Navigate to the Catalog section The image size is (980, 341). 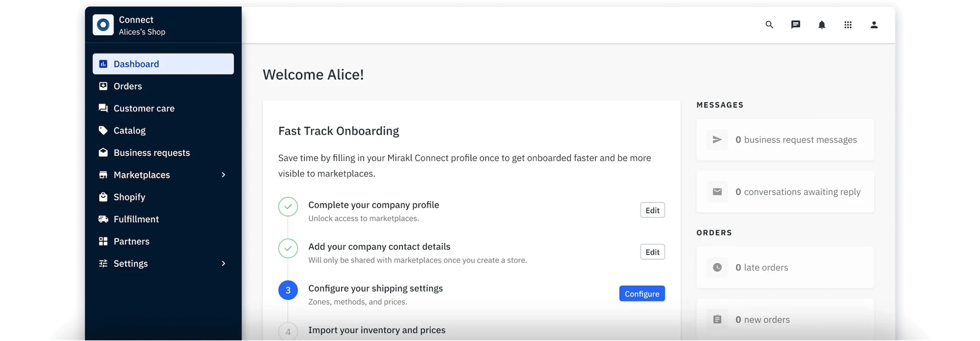(130, 130)
